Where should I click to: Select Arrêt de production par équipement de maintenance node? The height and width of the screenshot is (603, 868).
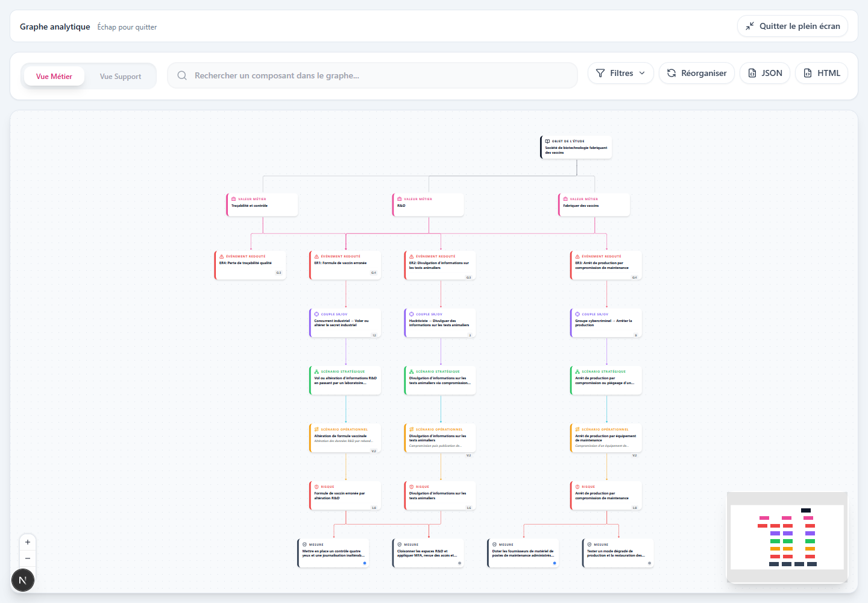606,438
